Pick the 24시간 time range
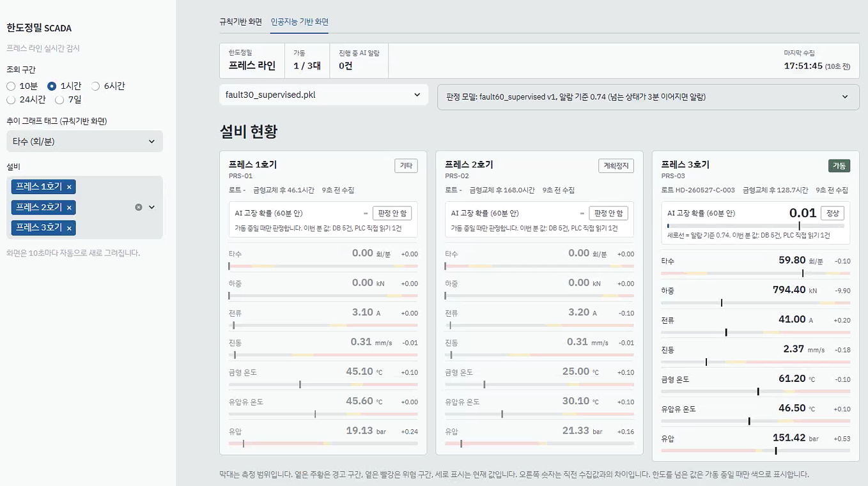The width and height of the screenshot is (868, 486). point(26,100)
